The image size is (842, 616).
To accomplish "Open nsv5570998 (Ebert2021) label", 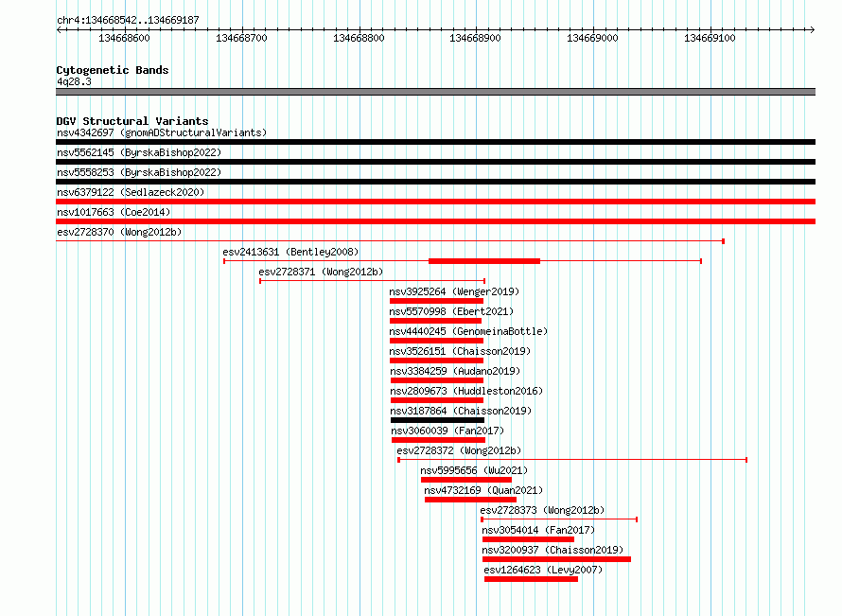I will point(451,311).
